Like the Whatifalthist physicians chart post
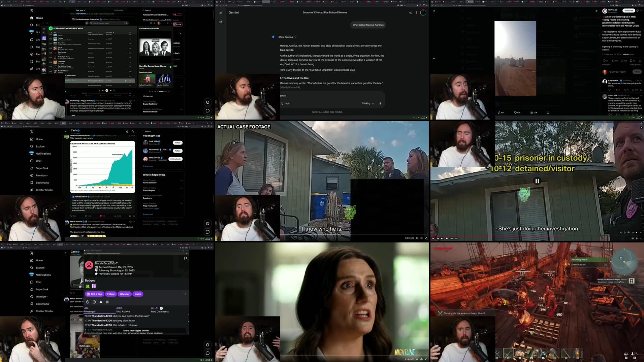Screen dimensions: 644x362 click(x=102, y=216)
